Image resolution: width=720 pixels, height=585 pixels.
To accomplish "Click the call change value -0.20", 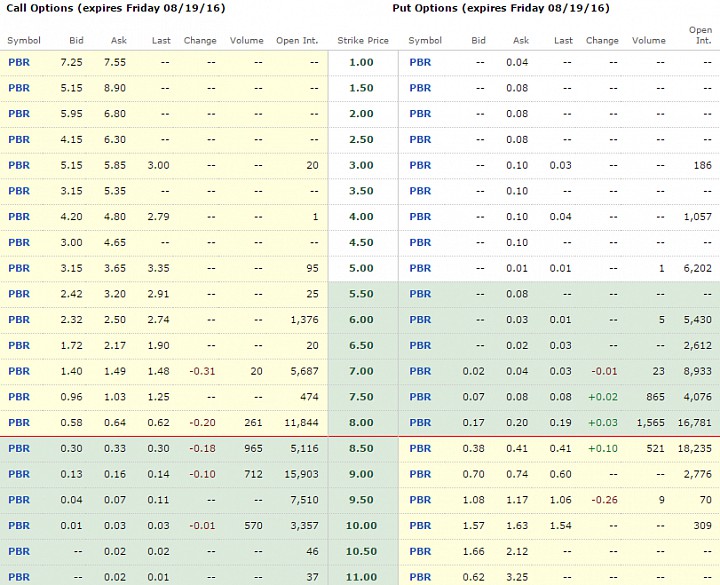I will (202, 422).
